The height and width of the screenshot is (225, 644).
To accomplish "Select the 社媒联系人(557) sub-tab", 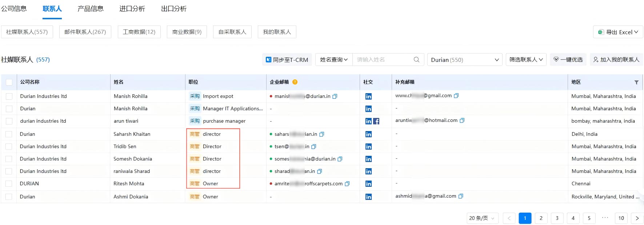I will [x=27, y=32].
